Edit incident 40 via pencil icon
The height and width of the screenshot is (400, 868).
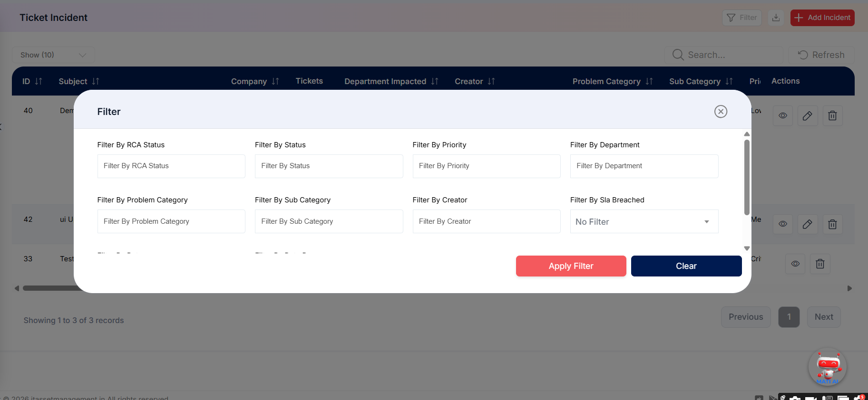[x=808, y=115]
